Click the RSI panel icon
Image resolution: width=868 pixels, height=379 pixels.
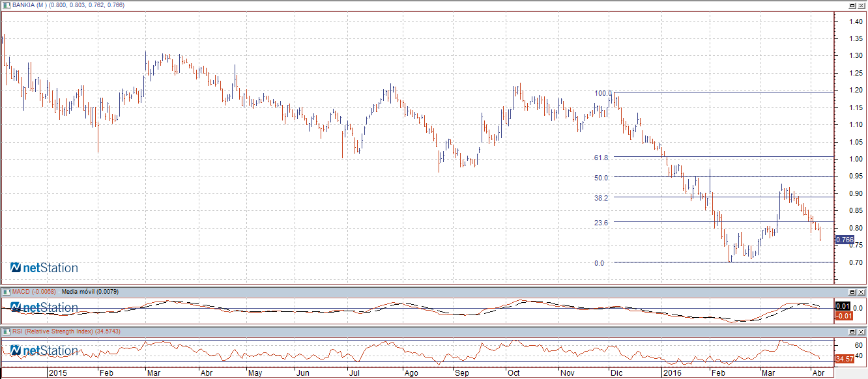(x=7, y=331)
